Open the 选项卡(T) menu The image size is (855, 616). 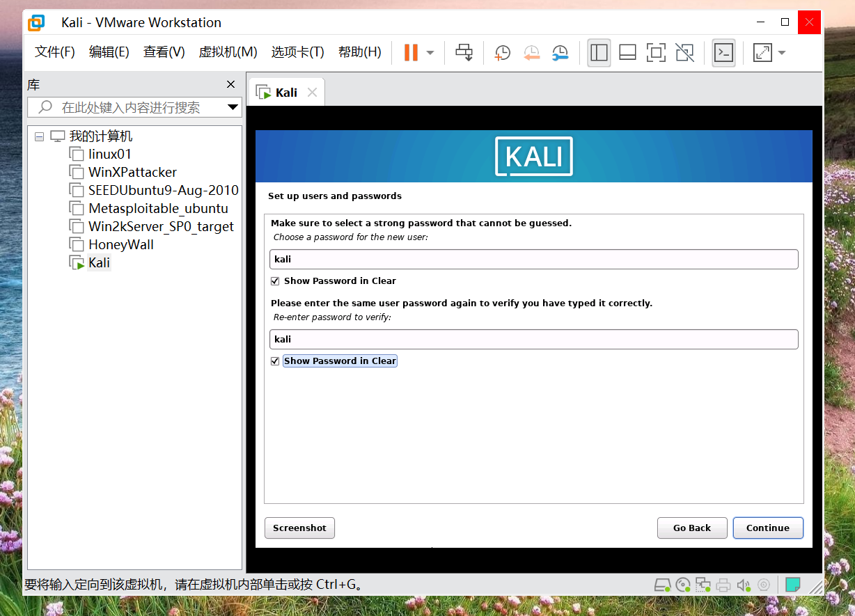tap(297, 52)
